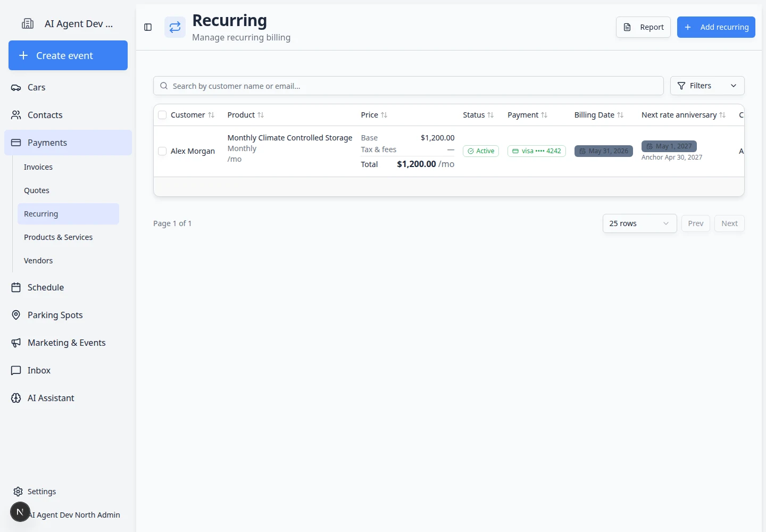The image size is (766, 532).
Task: Focus the customer search input field
Action: coord(409,86)
